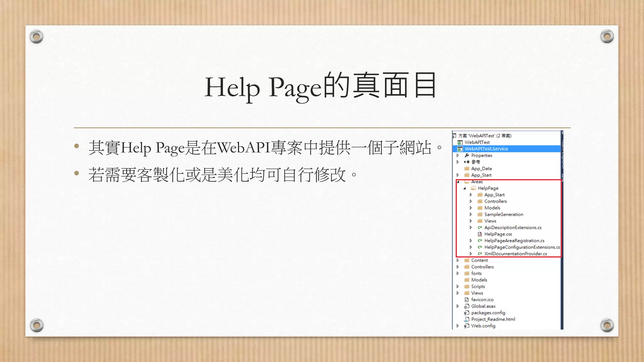Viewport: 644px width, 362px height.
Task: Click the packages.config wrench file icon
Action: pos(467,313)
